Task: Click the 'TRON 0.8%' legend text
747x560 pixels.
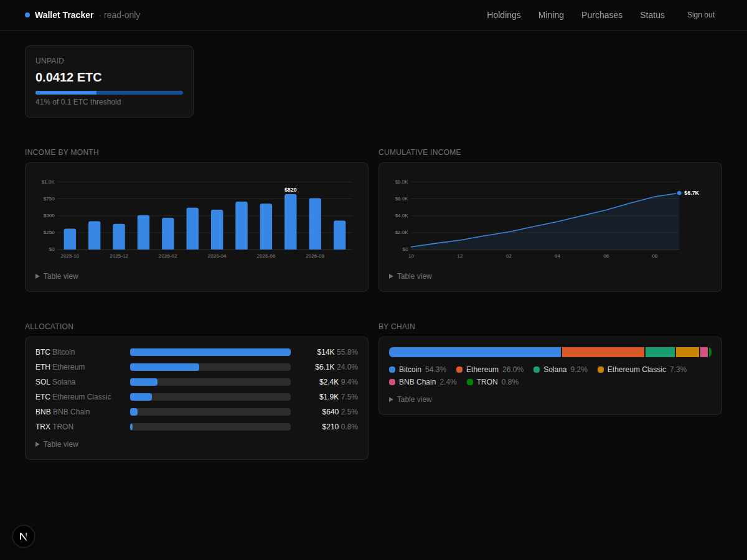Action: click(x=498, y=382)
